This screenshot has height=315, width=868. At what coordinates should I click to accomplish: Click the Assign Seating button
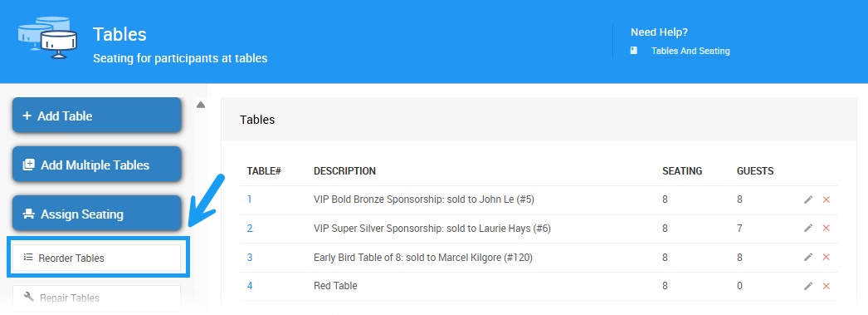[x=97, y=213]
